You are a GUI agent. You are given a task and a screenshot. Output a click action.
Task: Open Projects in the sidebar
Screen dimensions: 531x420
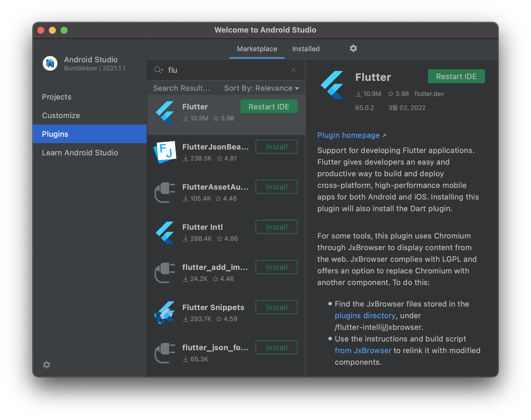tap(90, 97)
